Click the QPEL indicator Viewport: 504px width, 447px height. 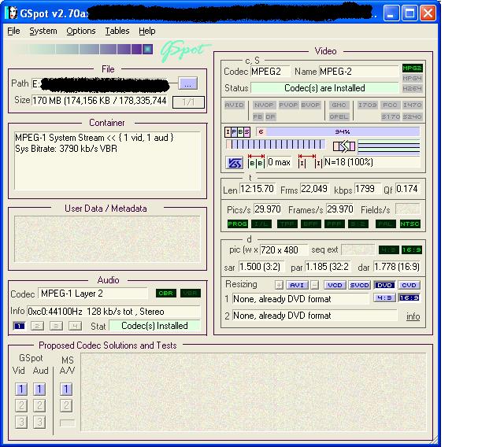(x=339, y=116)
